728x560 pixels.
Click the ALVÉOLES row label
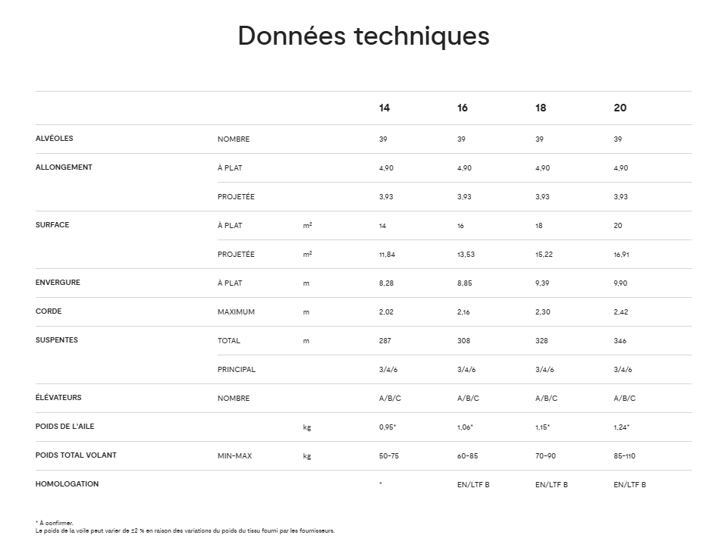click(x=55, y=139)
